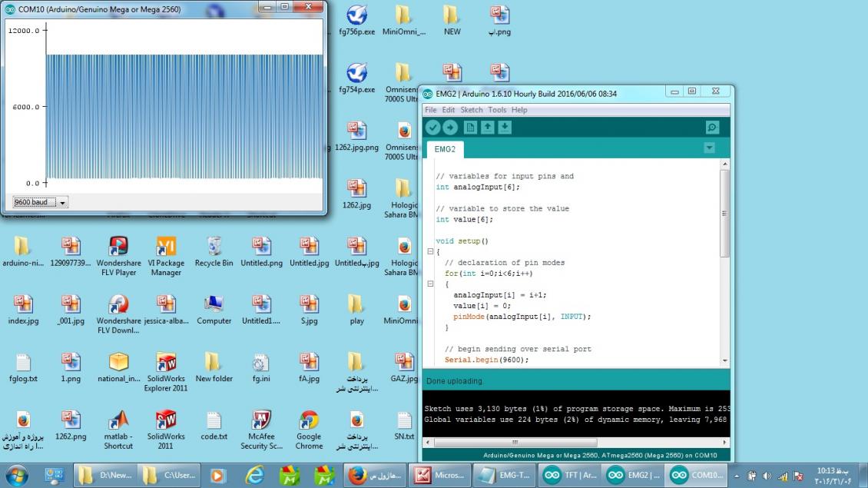Open the Serial Monitor magnifier icon
Image resolution: width=868 pixels, height=488 pixels.
(x=712, y=128)
